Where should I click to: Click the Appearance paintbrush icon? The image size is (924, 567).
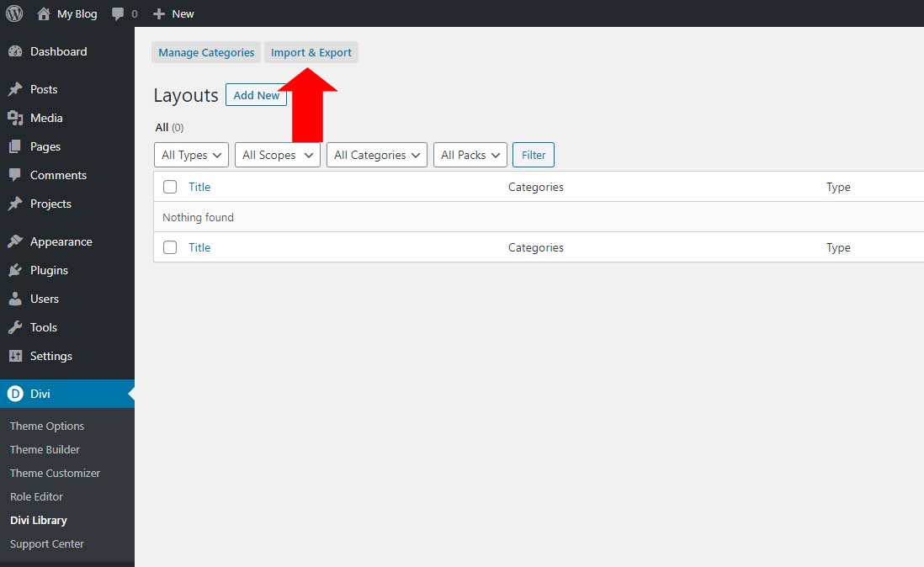tap(15, 241)
